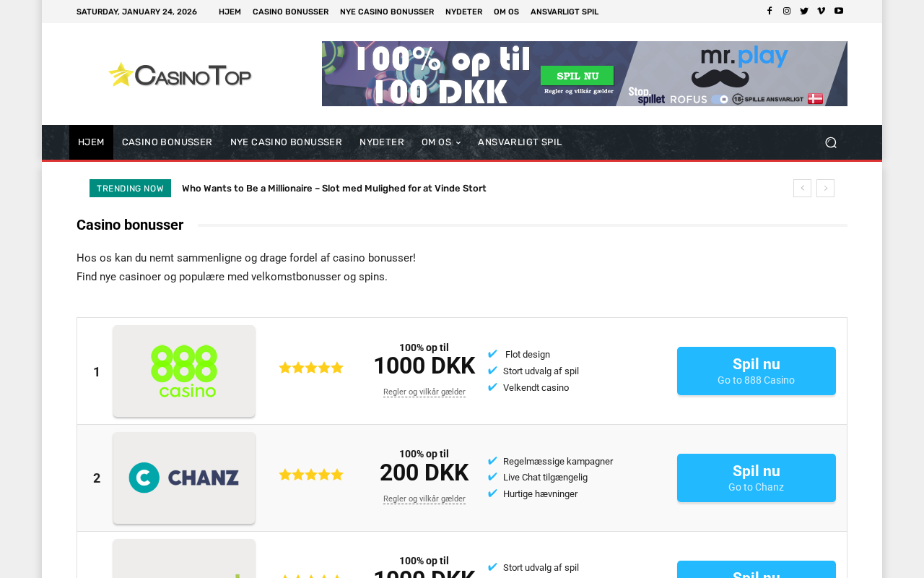Open Ansvarligt Spil in top header links
The width and height of the screenshot is (924, 578).
click(565, 12)
